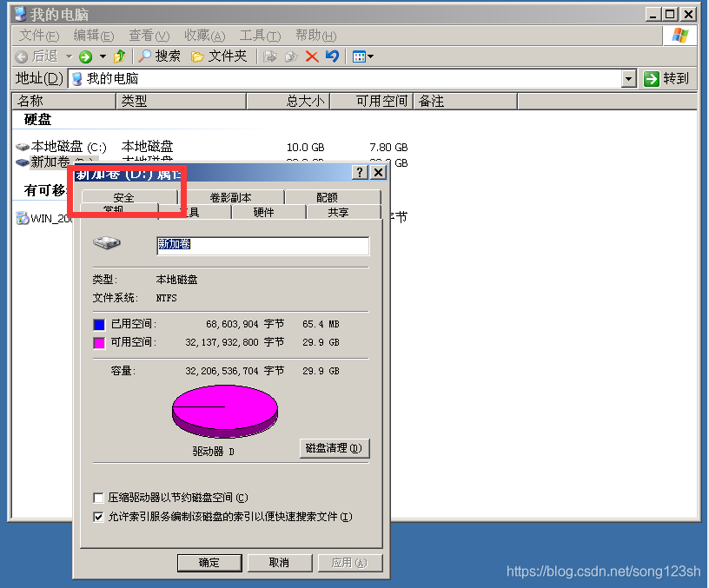Click the 取消 button
709x588 pixels.
coord(279,563)
